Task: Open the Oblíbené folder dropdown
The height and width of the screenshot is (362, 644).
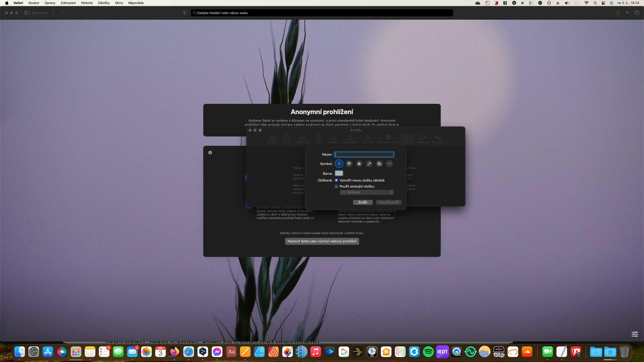Action: click(x=367, y=192)
